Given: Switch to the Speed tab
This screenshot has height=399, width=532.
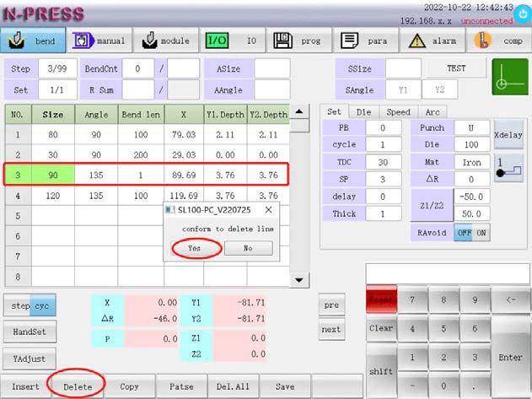Looking at the screenshot, I should pyautogui.click(x=397, y=111).
